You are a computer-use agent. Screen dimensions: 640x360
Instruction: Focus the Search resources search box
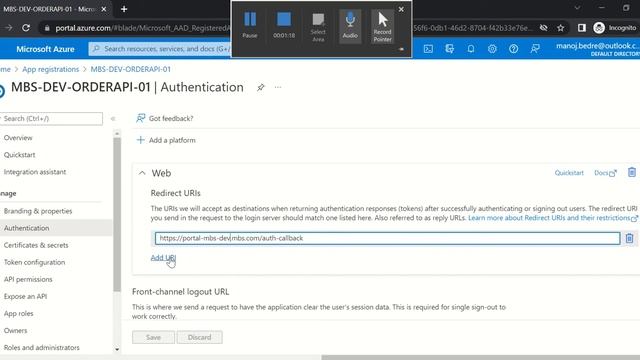point(160,49)
